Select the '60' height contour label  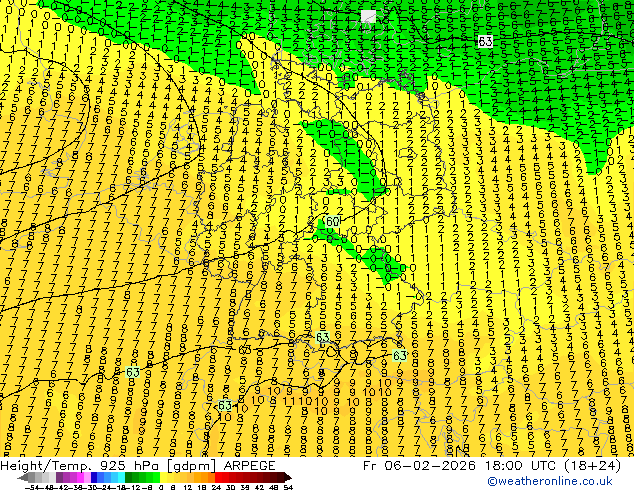[x=332, y=222]
